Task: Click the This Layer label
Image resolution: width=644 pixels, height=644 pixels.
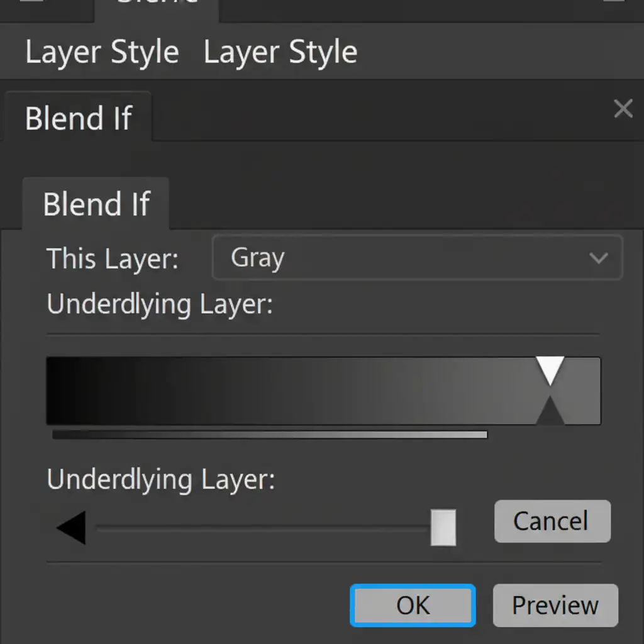Action: click(113, 258)
